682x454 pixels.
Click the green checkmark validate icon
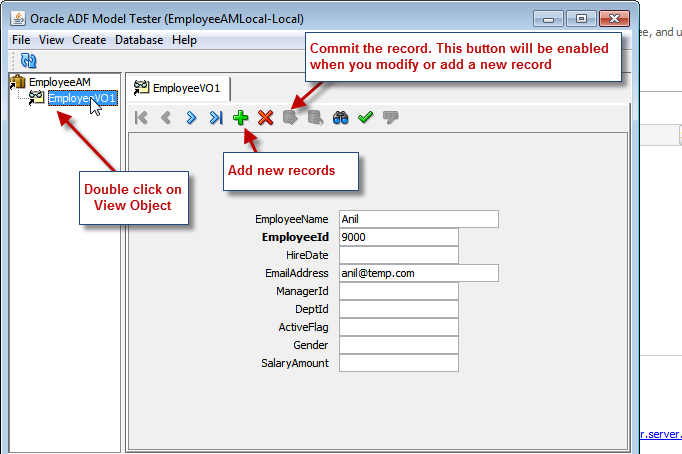(365, 117)
